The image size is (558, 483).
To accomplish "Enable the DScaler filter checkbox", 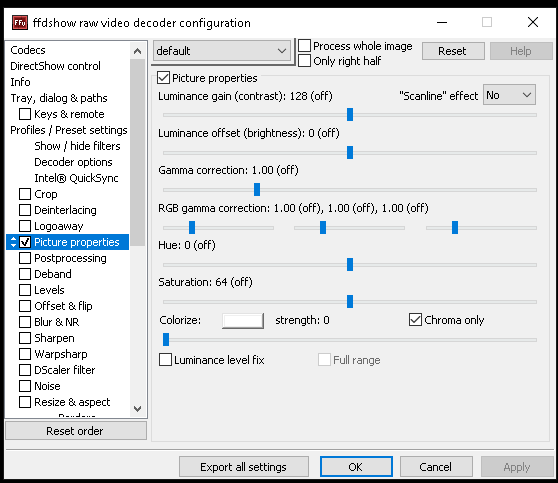I will (x=25, y=370).
